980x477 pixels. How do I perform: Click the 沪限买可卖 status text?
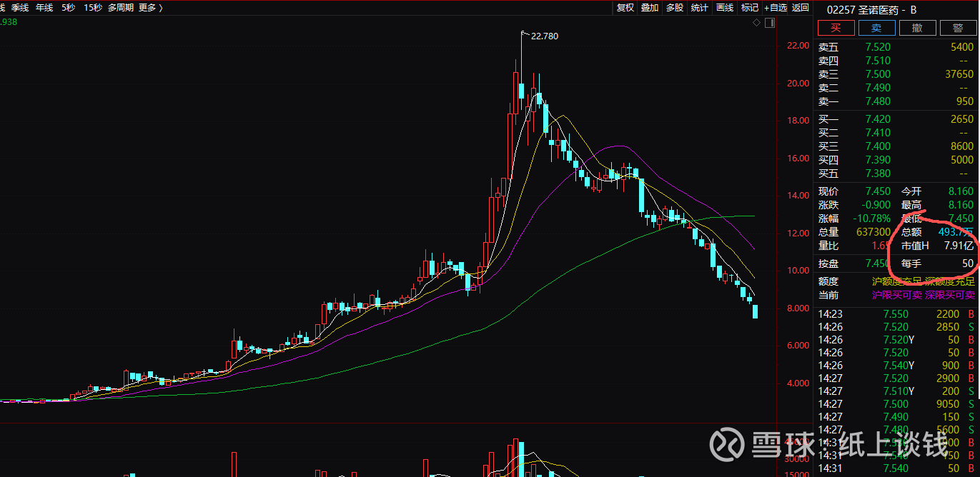(896, 295)
